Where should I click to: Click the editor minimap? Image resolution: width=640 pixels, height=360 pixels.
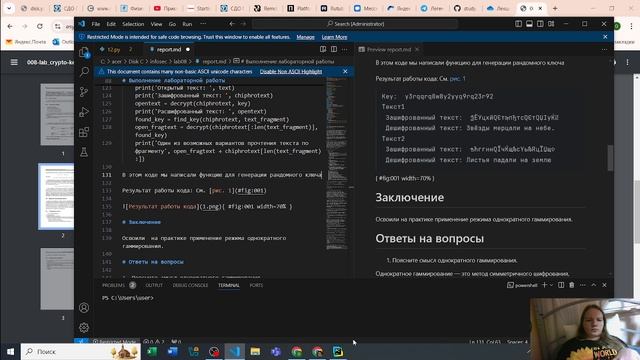(336, 163)
